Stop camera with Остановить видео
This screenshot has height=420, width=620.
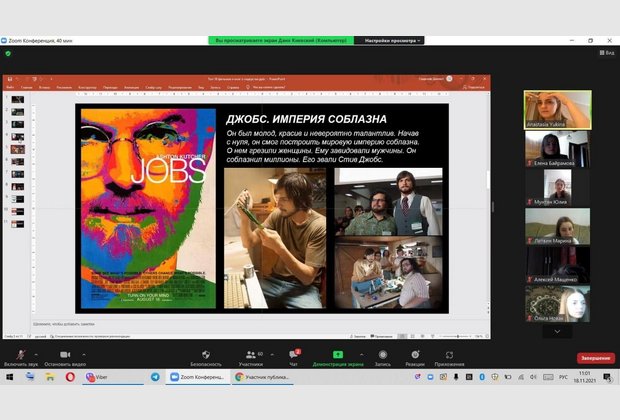[x=62, y=353]
